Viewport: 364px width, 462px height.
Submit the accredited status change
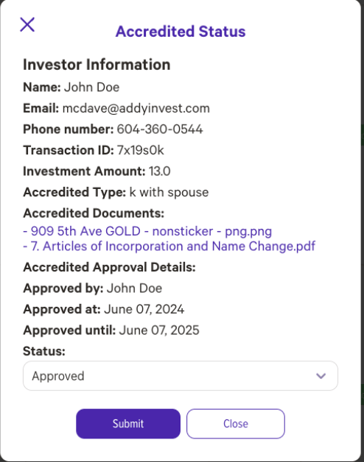click(x=128, y=424)
